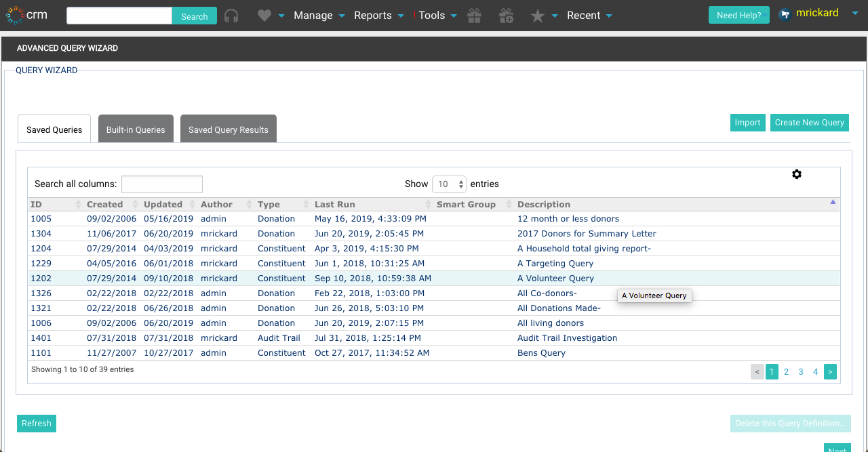Click the Search all columns input field
The image size is (868, 452).
(162, 184)
